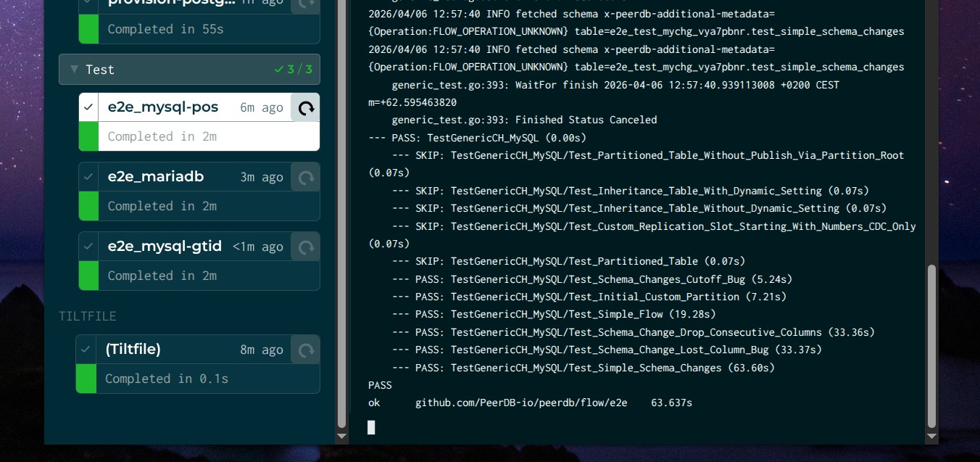
Task: Click the log pane scrollbar thumb
Action: pos(932,347)
